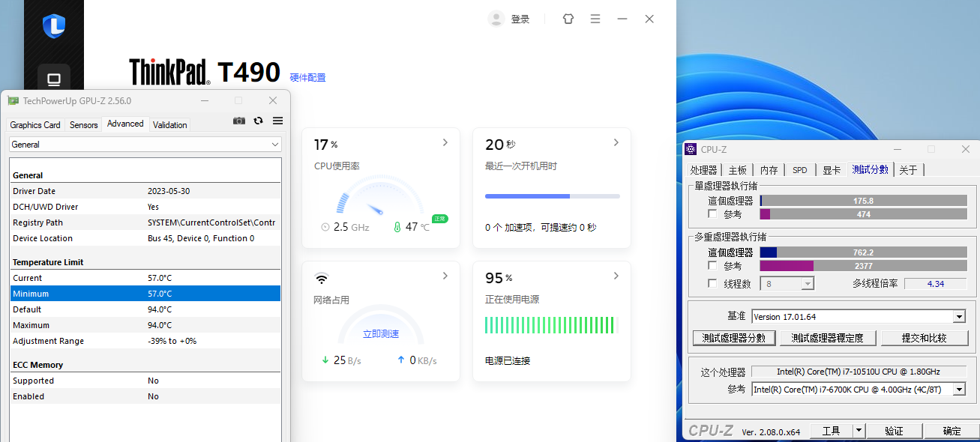Viewport: 980px width, 442px height.
Task: Open the 主板 tab in CPU-Z
Action: [738, 170]
